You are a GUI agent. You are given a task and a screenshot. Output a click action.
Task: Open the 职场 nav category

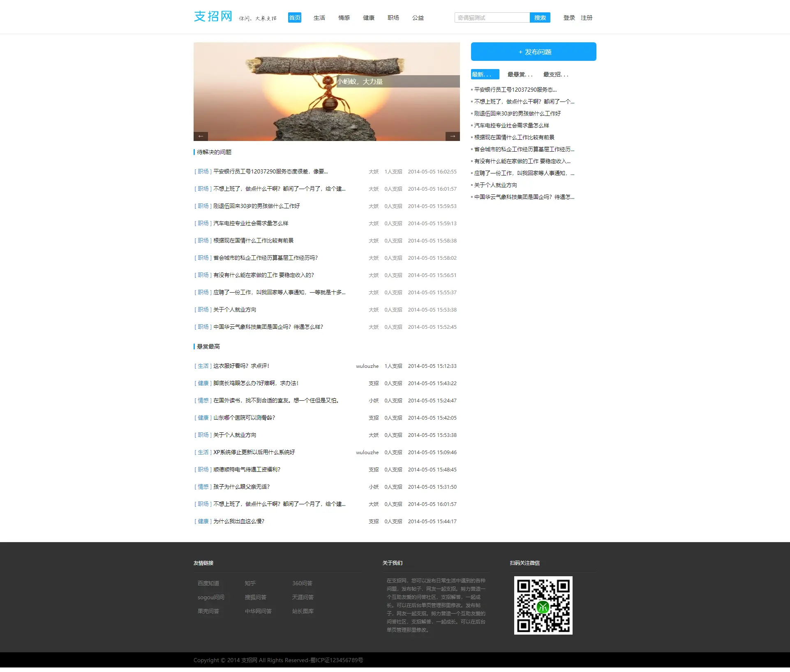393,18
